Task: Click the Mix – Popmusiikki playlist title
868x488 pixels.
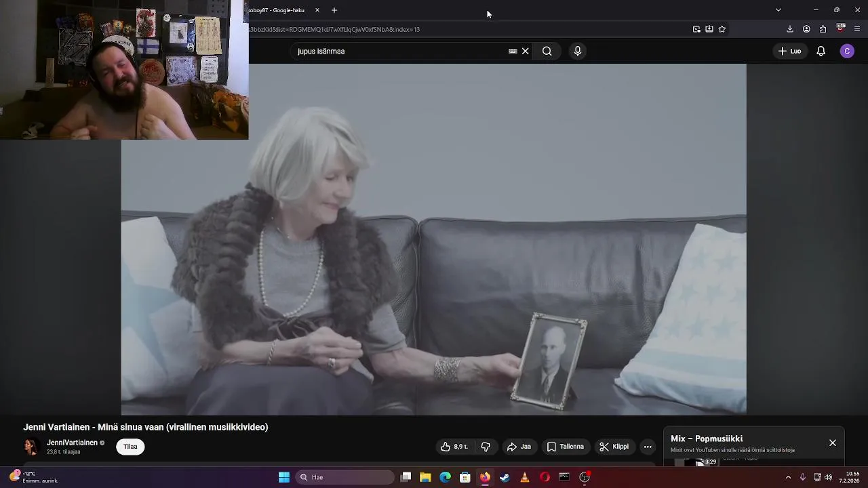Action: click(x=707, y=439)
